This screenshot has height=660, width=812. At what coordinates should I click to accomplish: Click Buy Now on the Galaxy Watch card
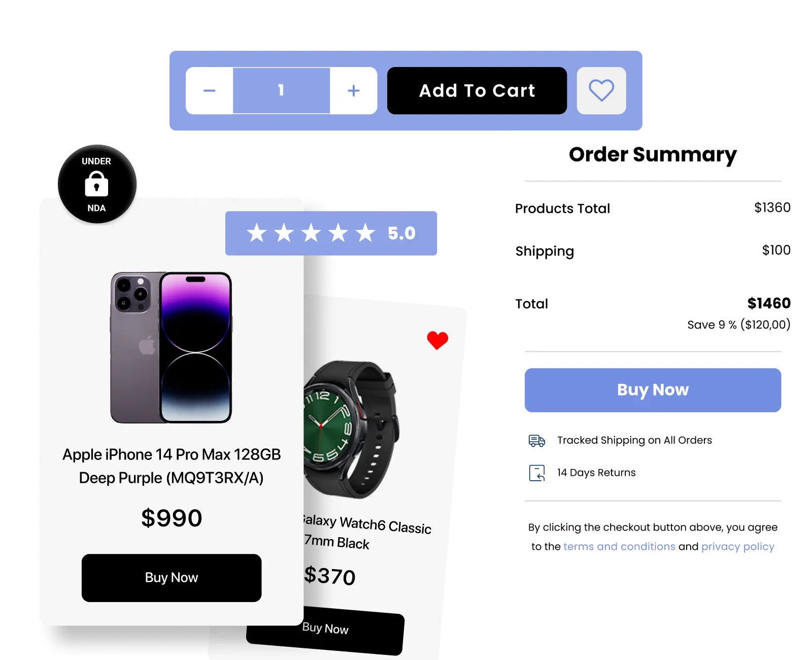tap(326, 630)
